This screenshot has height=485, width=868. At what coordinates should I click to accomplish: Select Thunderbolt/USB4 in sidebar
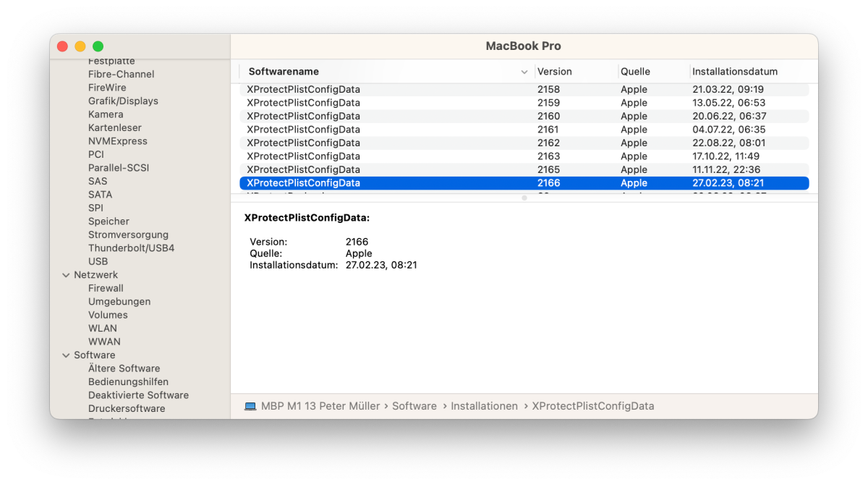131,248
